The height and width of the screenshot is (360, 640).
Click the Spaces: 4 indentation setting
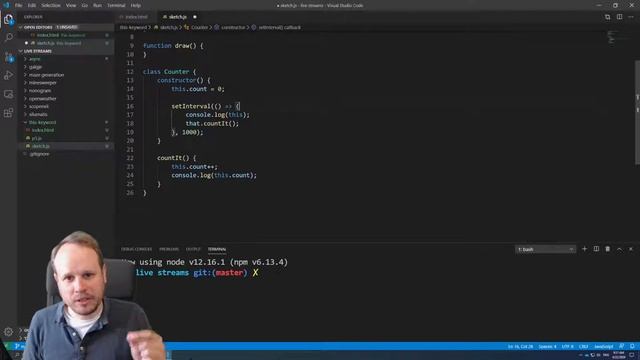(547, 347)
